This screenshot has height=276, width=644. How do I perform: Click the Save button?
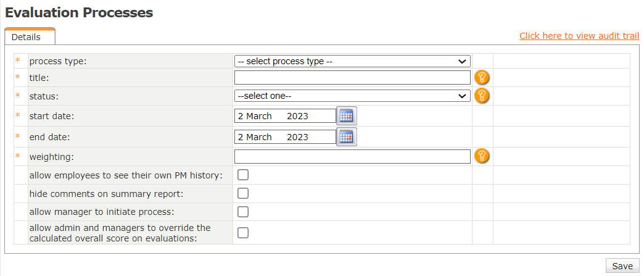coord(622,266)
